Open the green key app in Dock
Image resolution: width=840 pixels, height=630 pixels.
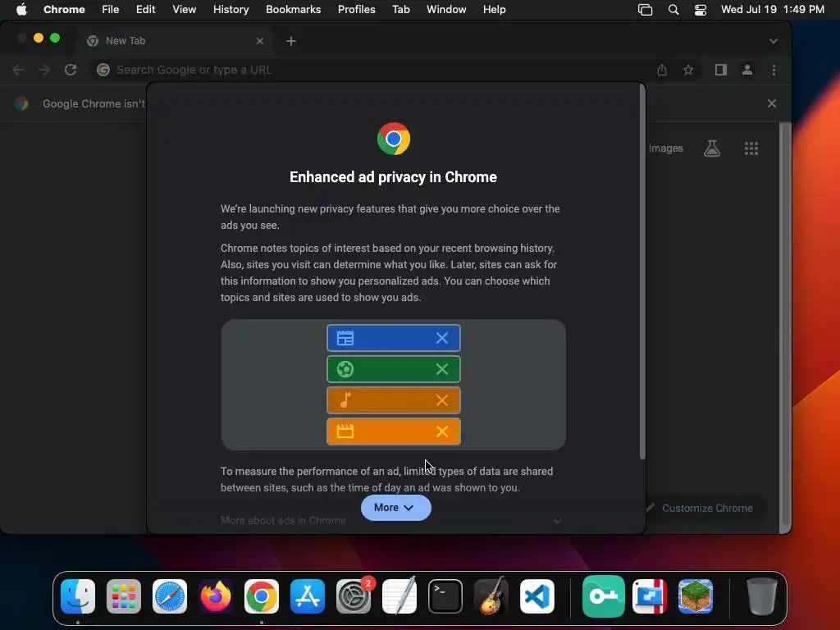(x=603, y=596)
